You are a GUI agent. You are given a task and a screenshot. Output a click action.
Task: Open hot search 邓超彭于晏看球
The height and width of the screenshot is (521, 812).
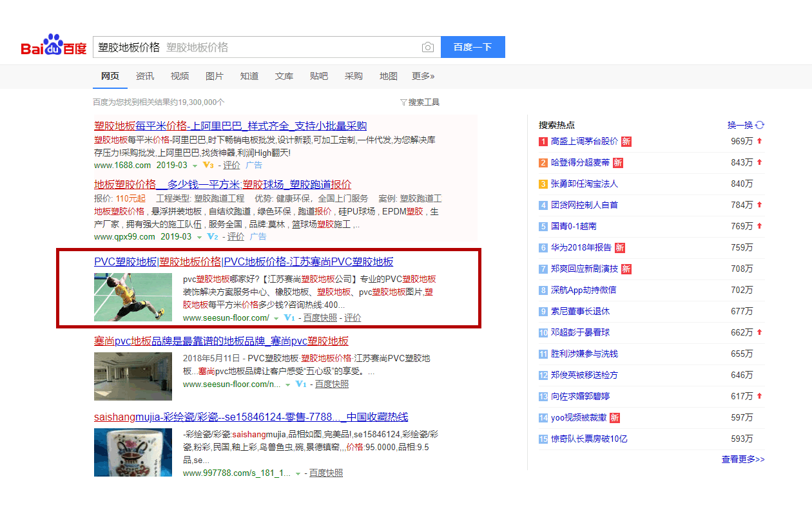[x=580, y=332]
